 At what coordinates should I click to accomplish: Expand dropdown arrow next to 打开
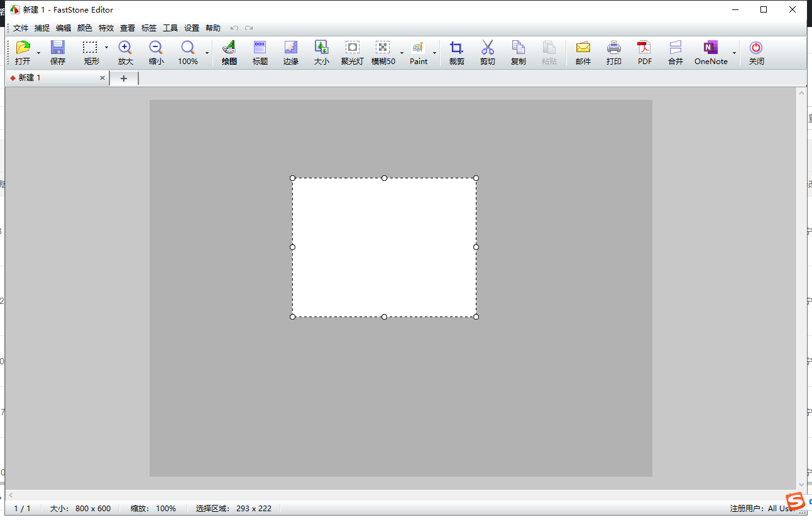[x=38, y=53]
